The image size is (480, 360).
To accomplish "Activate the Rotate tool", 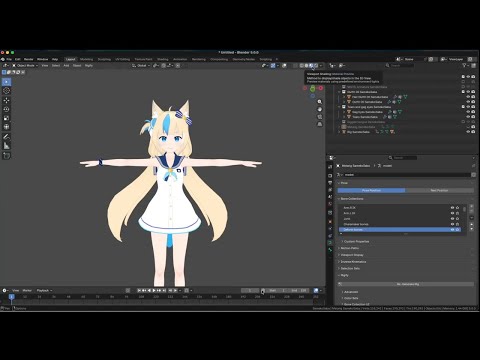I will [x=6, y=109].
